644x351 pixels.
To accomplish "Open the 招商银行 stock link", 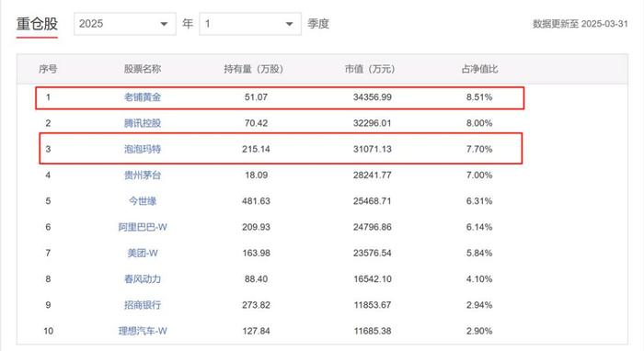I will click(143, 305).
